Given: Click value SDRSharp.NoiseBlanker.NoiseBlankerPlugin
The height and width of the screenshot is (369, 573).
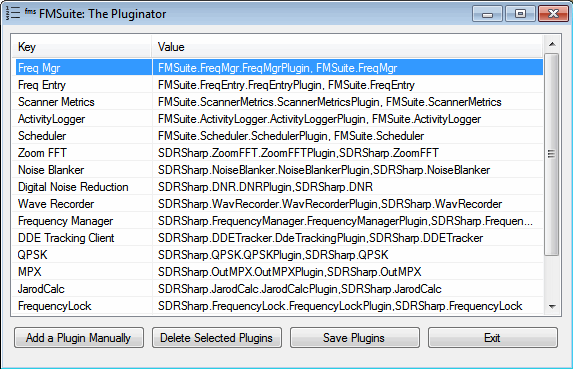Looking at the screenshot, I should 324,170.
